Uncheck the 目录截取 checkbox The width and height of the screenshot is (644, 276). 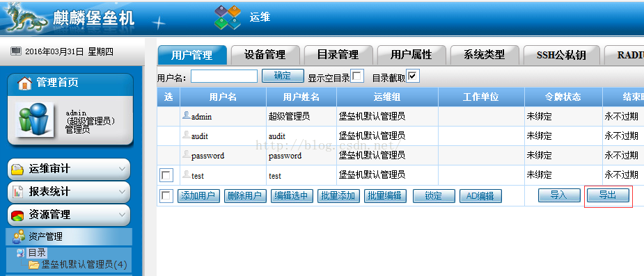[x=413, y=76]
